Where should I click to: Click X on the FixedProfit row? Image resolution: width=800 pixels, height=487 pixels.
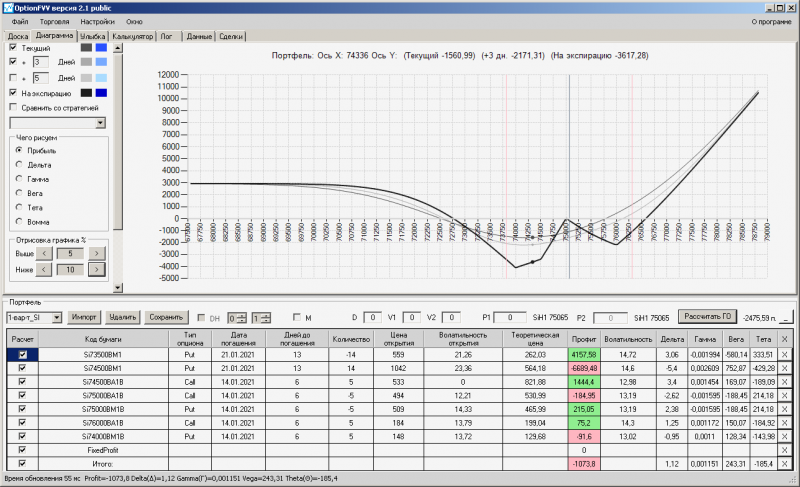784,450
